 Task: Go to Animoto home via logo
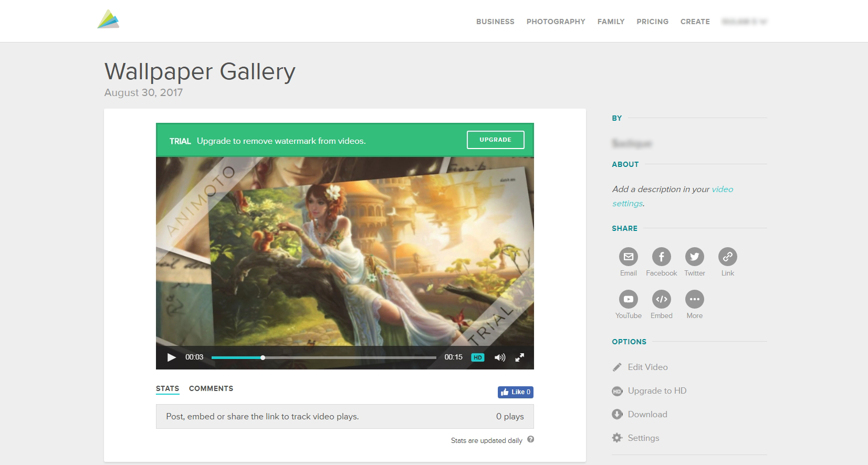coord(108,19)
